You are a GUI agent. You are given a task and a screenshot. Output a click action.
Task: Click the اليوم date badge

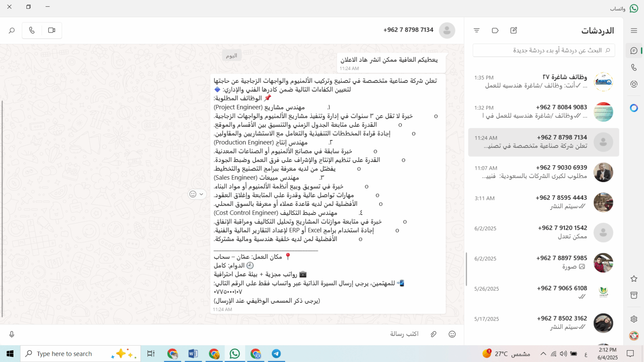tap(231, 55)
